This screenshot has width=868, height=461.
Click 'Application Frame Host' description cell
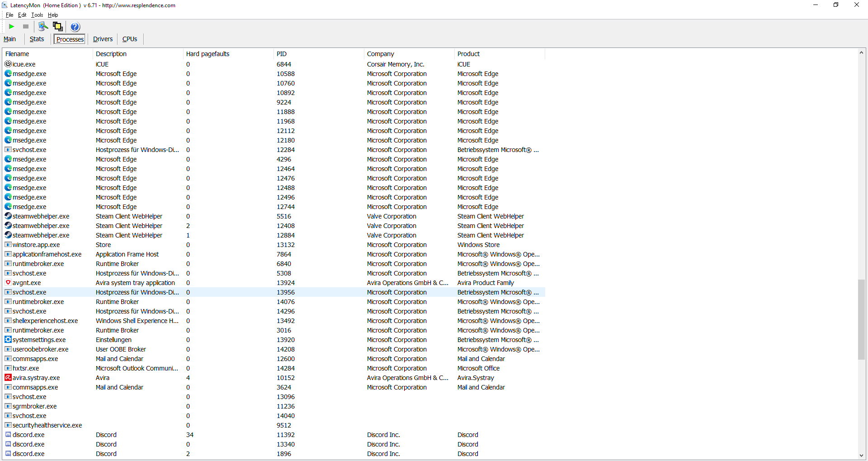127,254
